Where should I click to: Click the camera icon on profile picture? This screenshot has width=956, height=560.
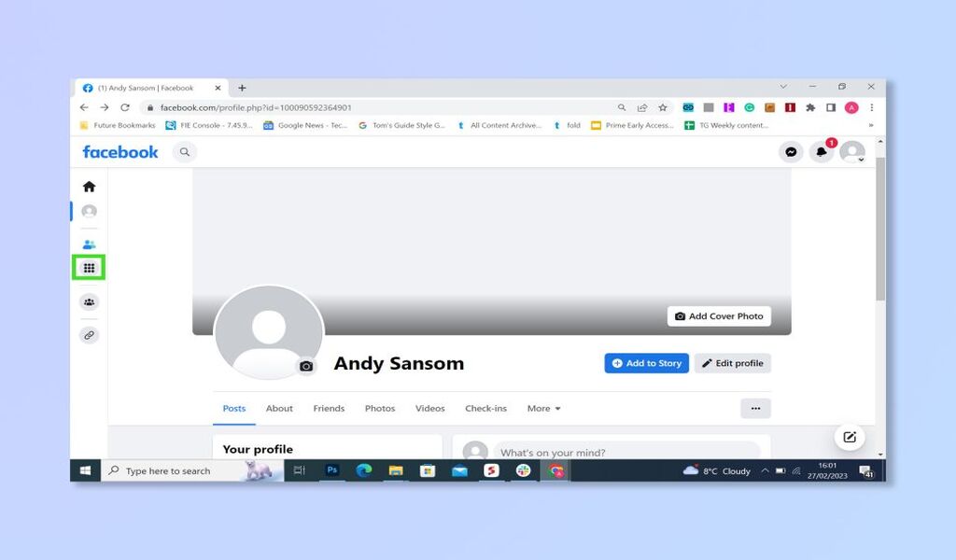pyautogui.click(x=306, y=366)
